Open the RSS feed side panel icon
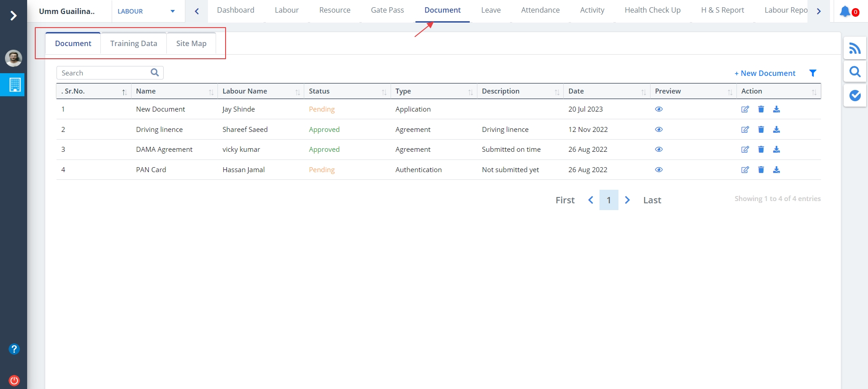 [x=854, y=48]
